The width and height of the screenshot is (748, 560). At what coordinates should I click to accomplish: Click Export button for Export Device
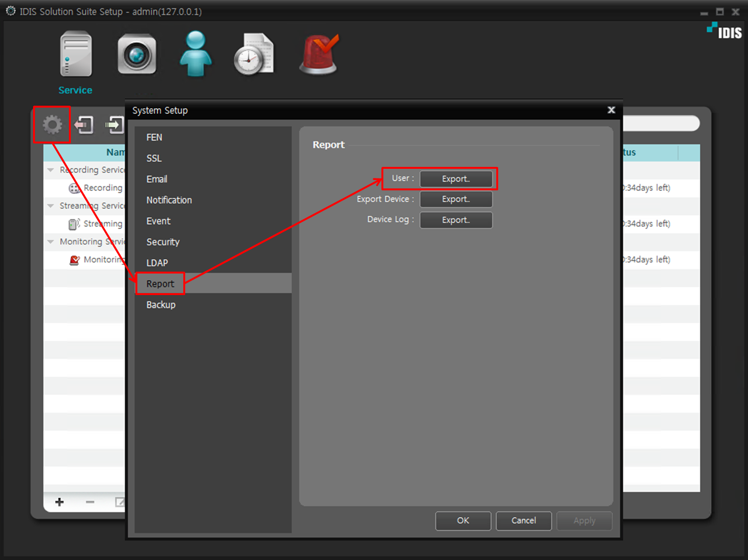(456, 199)
